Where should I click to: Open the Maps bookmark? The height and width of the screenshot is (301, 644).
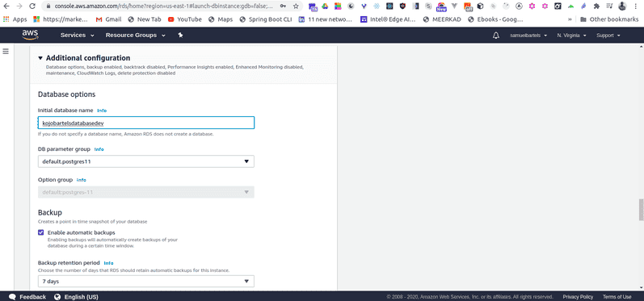221,19
